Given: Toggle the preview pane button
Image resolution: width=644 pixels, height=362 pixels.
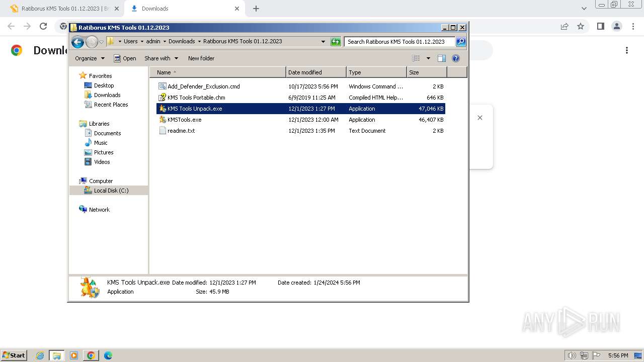Looking at the screenshot, I should pos(442,58).
